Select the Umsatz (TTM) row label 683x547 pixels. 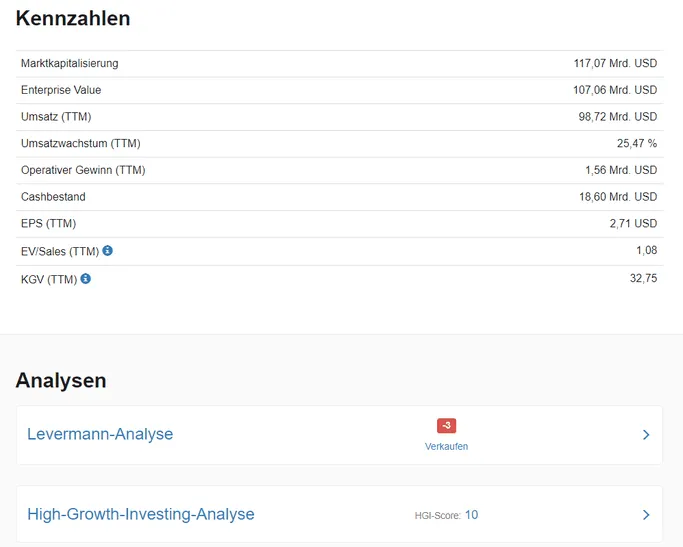56,117
